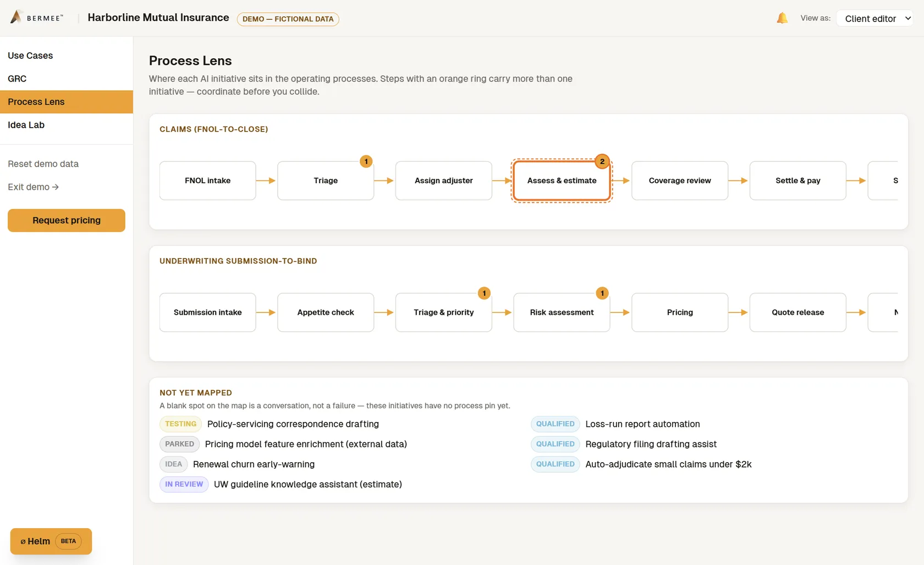
Task: Open Loss-run report automation initiative
Action: click(x=643, y=424)
